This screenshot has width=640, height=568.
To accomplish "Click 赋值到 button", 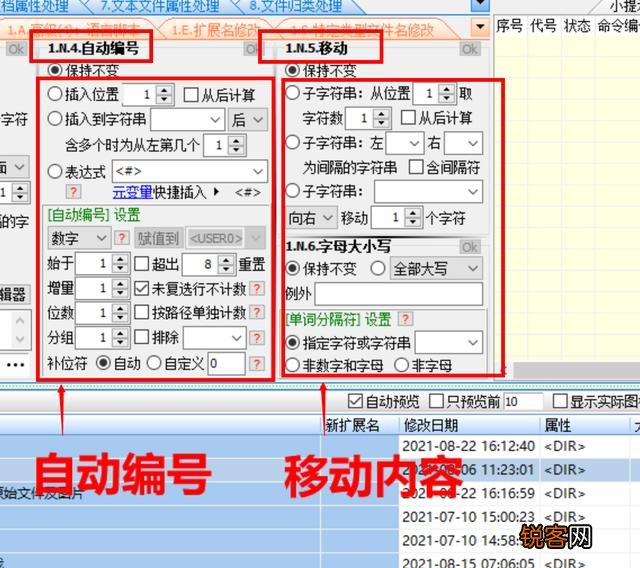I will 158,238.
